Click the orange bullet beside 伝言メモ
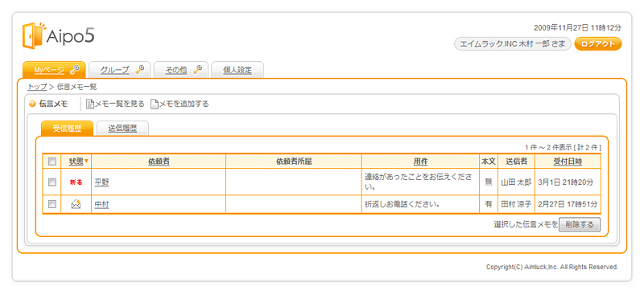The image size is (644, 303). 32,104
